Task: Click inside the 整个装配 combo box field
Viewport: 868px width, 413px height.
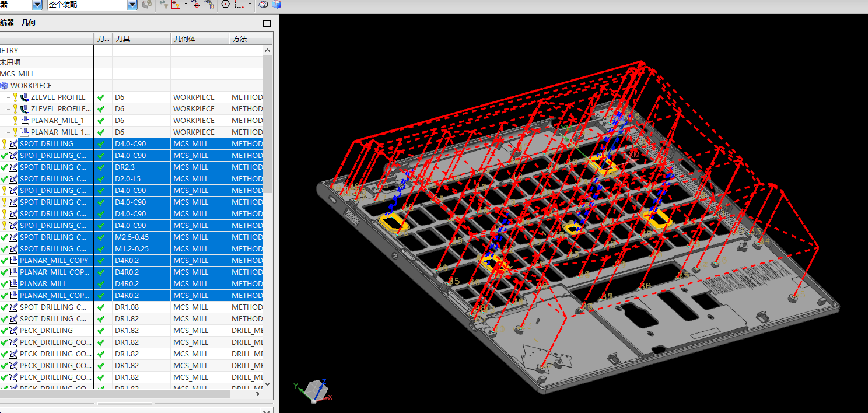Action: pyautogui.click(x=86, y=5)
